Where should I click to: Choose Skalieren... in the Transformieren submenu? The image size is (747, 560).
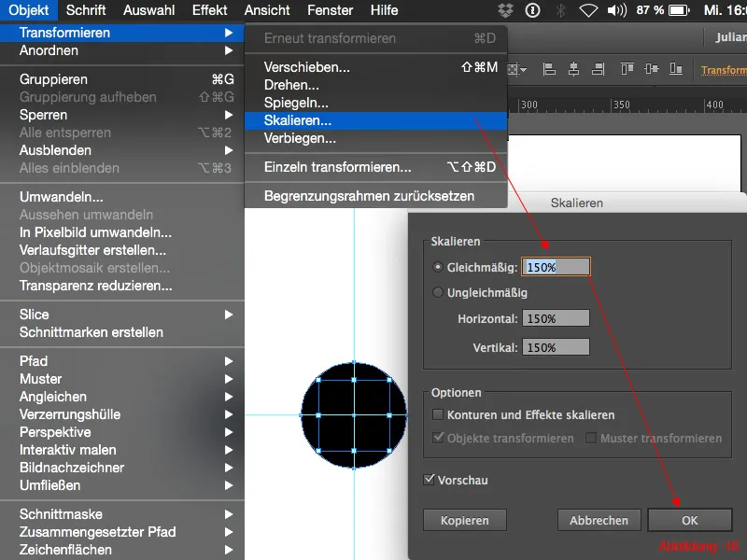coord(376,120)
